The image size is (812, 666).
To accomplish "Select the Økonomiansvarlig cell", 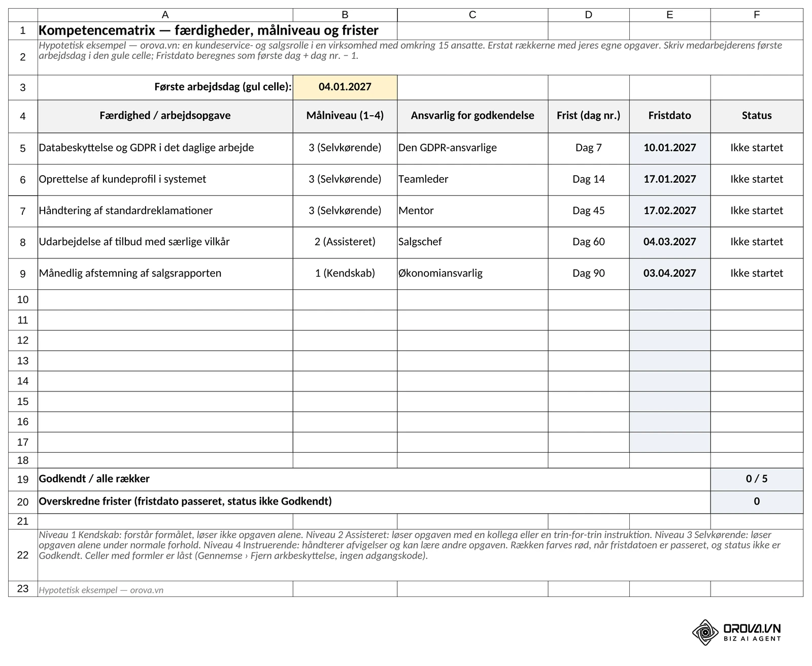I will tap(472, 274).
